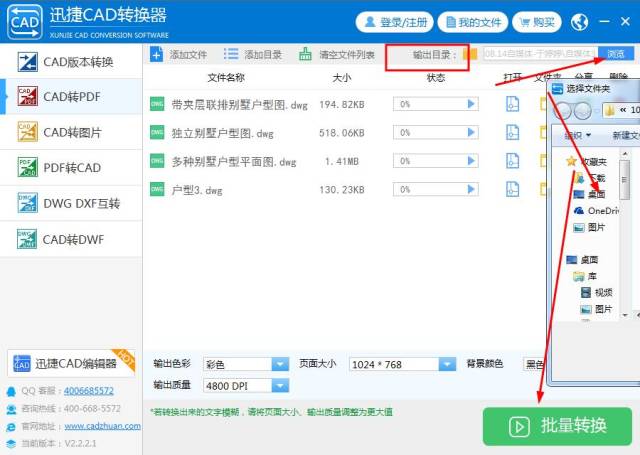Image resolution: width=640 pixels, height=455 pixels.
Task: Select file name 多种别墅户型平面图.dwg
Action: point(234,162)
